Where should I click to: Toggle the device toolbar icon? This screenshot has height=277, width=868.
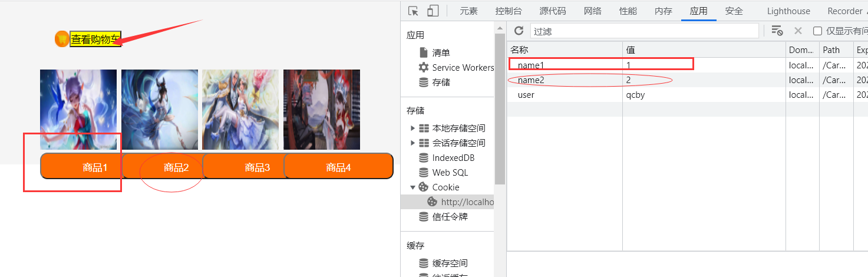433,11
